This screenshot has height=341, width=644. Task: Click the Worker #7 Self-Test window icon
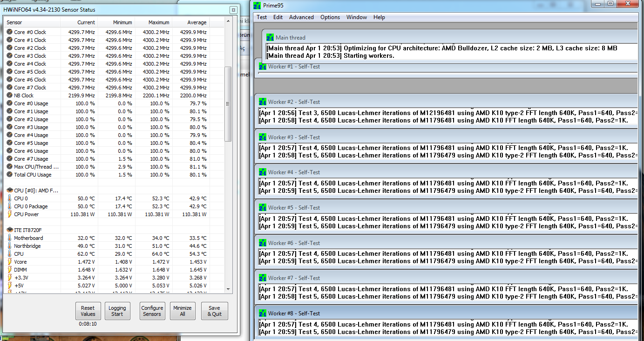[263, 278]
